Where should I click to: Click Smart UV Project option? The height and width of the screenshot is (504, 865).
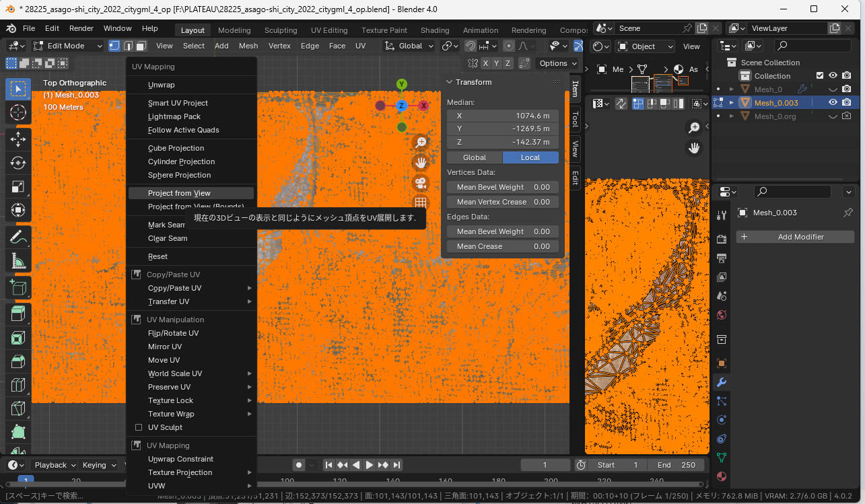pos(178,103)
